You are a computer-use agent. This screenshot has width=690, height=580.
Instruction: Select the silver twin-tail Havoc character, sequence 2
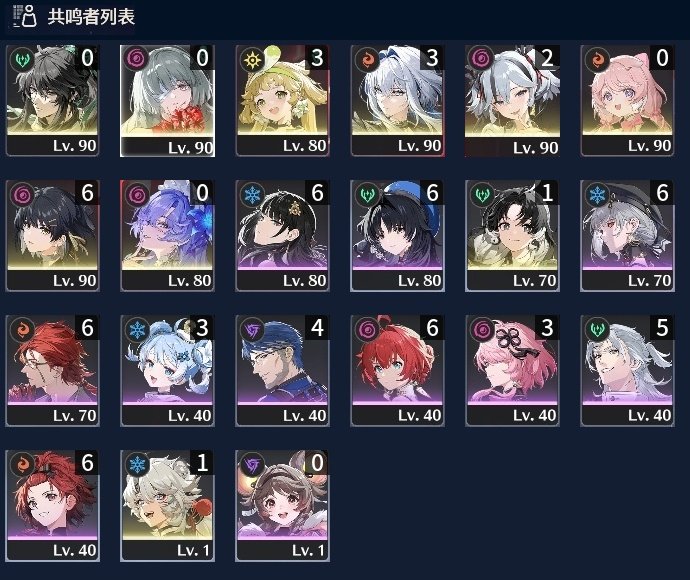click(x=512, y=100)
